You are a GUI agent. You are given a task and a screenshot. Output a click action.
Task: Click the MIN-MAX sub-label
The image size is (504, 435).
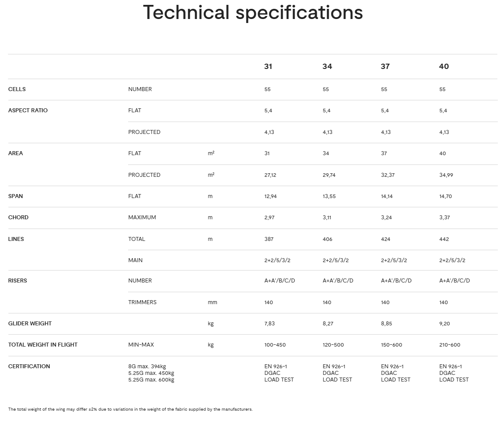click(141, 345)
